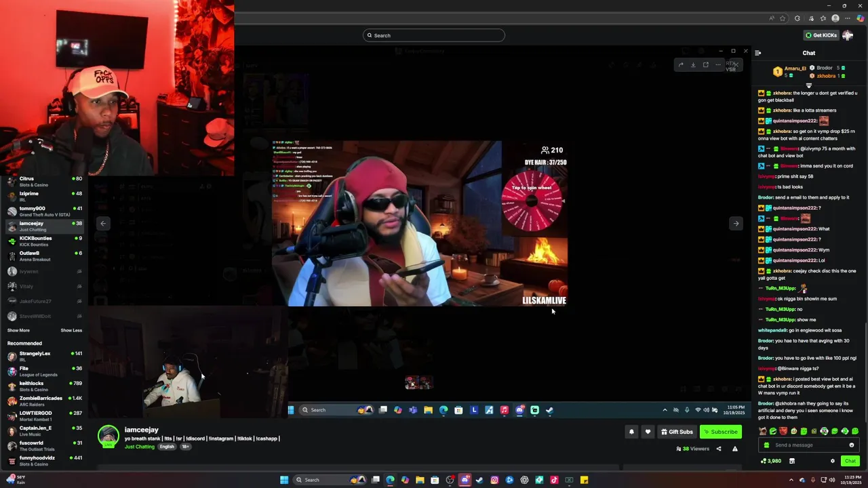Open File Explorer from the taskbar
Image resolution: width=868 pixels, height=488 pixels.
coord(420,480)
